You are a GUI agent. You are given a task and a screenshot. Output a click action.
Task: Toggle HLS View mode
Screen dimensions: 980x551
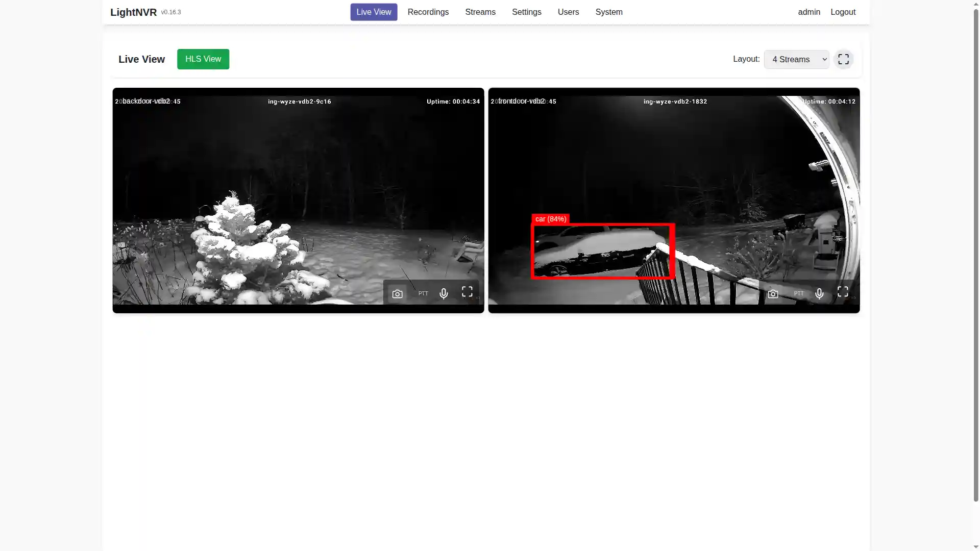[x=203, y=59]
